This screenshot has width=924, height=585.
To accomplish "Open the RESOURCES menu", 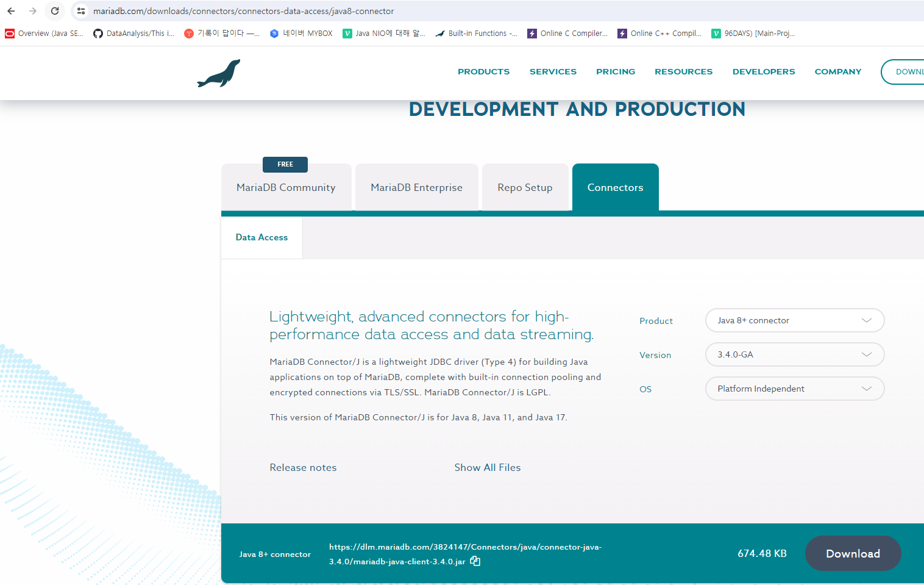I will tap(683, 71).
